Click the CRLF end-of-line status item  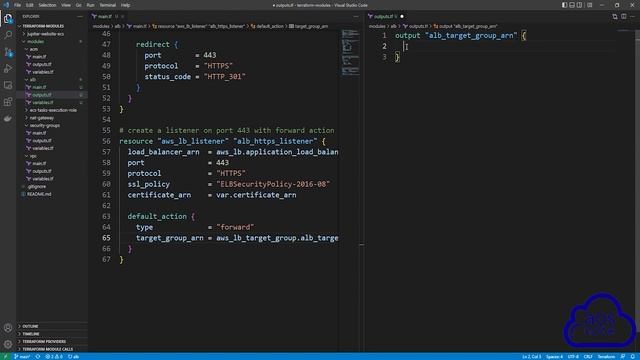588,357
